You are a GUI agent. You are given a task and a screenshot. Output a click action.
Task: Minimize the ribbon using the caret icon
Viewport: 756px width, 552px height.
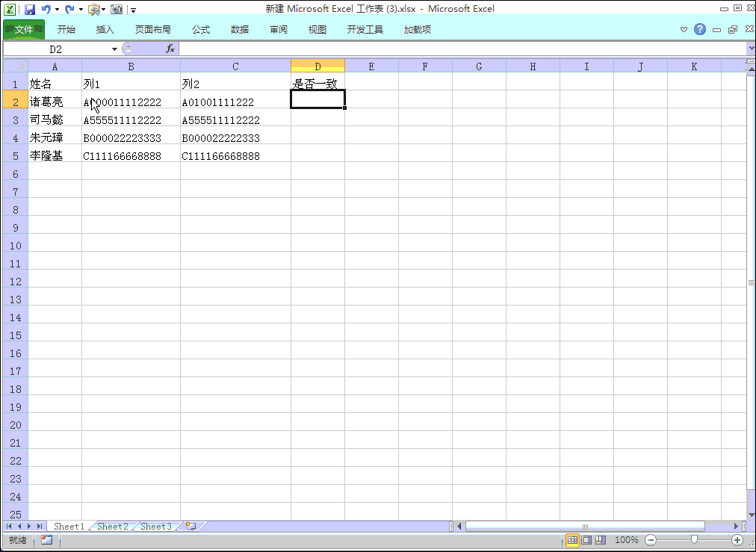684,29
